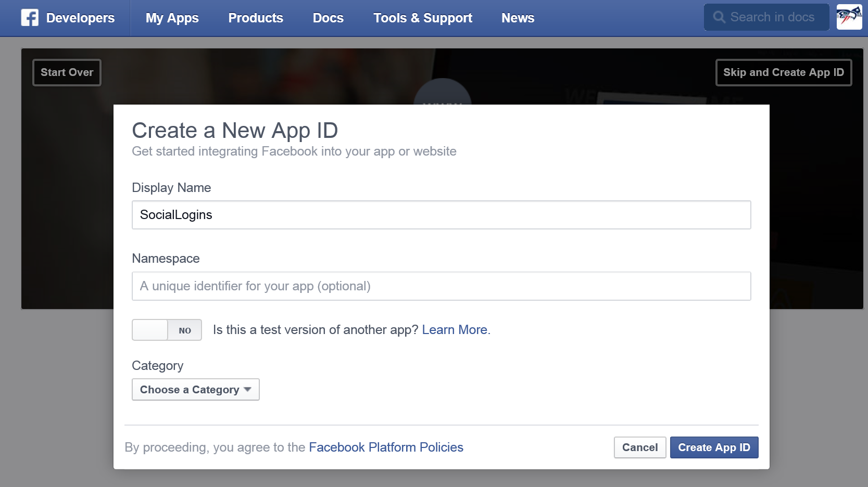Click the search magnifier icon
The height and width of the screenshot is (487, 868).
point(719,17)
